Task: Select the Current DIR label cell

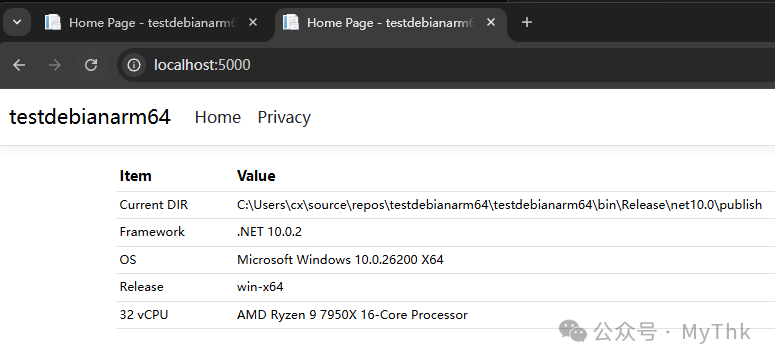Action: pyautogui.click(x=154, y=205)
